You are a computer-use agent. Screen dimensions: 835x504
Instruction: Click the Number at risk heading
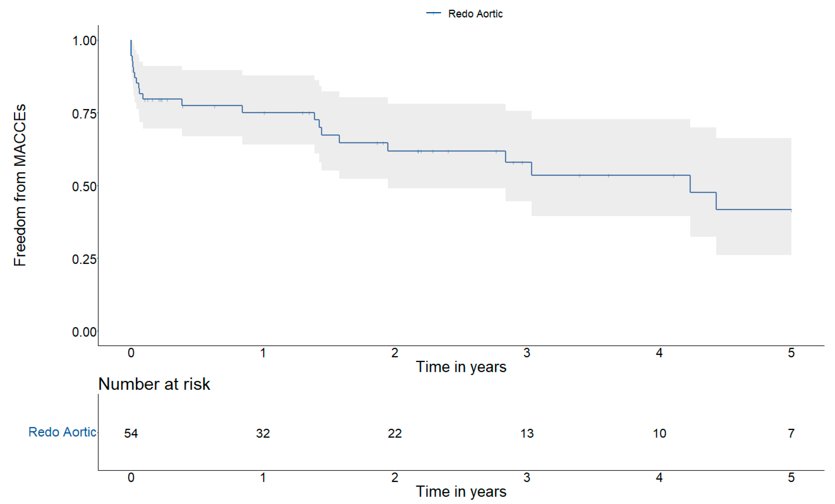pyautogui.click(x=154, y=384)
